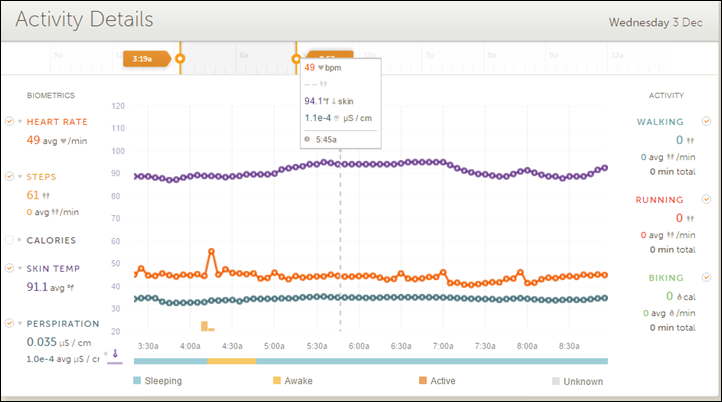Click the heart rate peak point near 4:15a
The image size is (722, 402).
[211, 251]
